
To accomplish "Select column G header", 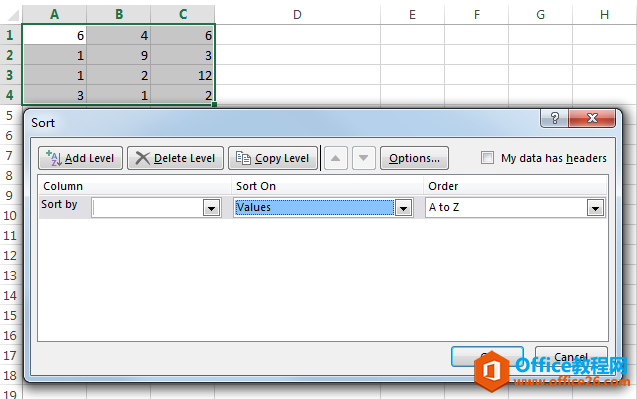I will point(540,15).
